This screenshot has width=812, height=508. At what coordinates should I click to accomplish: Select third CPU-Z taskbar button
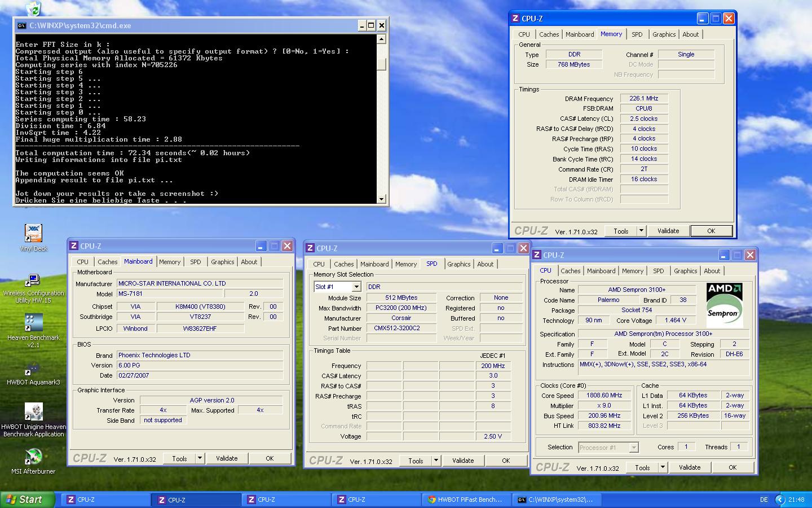286,500
